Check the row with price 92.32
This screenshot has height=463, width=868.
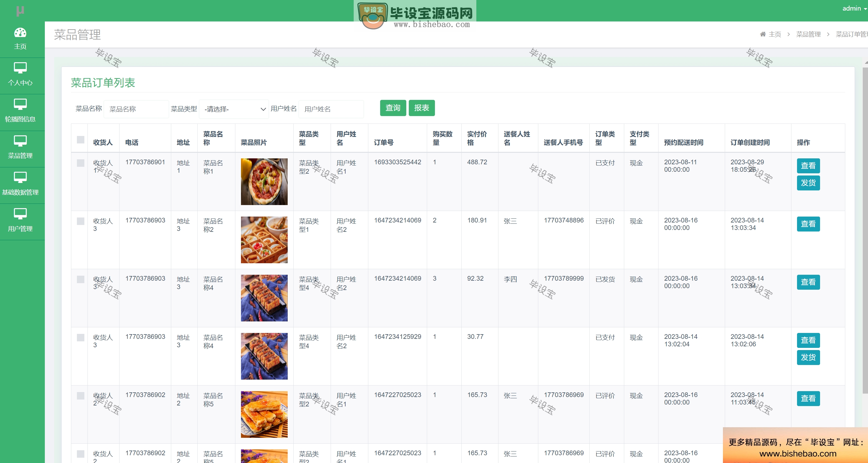coord(81,279)
